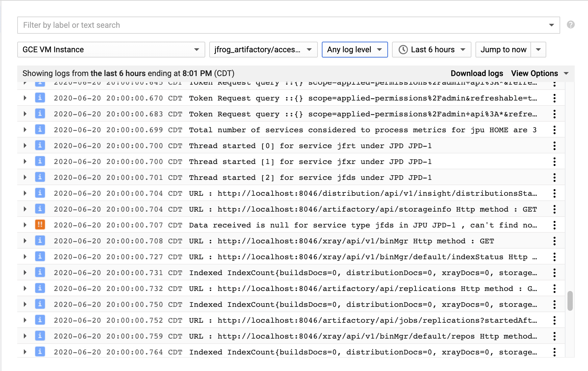Click the 20:00:00.683 CDT timestamp
The image size is (588, 371).
[x=118, y=114]
